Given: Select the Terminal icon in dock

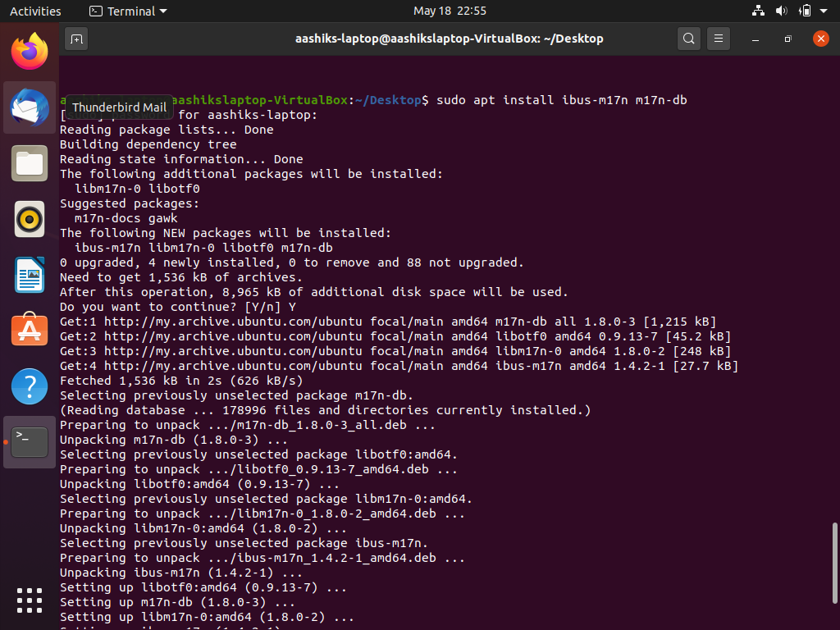Looking at the screenshot, I should [x=30, y=442].
